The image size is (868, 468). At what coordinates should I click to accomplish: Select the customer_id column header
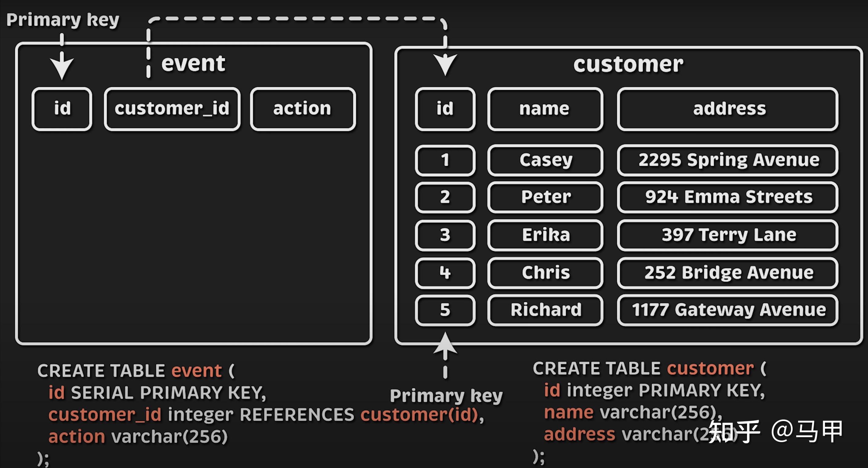(x=172, y=108)
